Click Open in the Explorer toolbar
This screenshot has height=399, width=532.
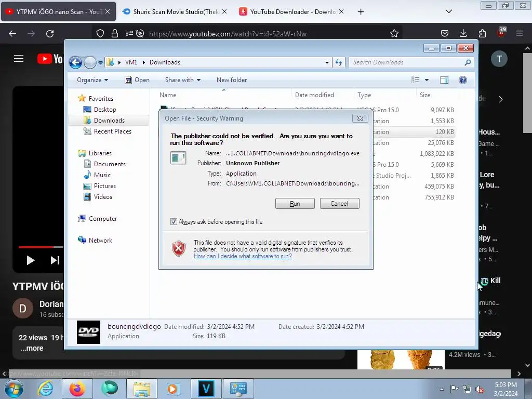coord(137,80)
